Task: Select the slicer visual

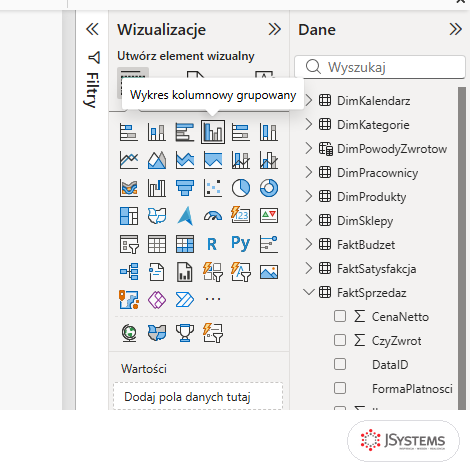Action: coord(129,244)
